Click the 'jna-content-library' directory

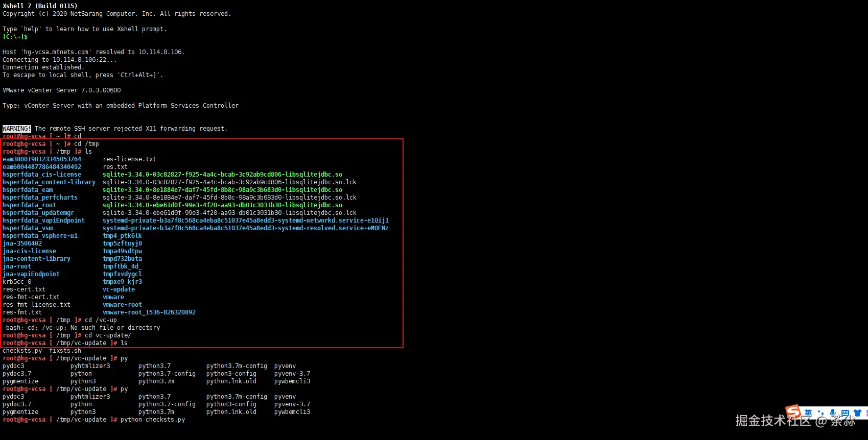[x=36, y=259]
